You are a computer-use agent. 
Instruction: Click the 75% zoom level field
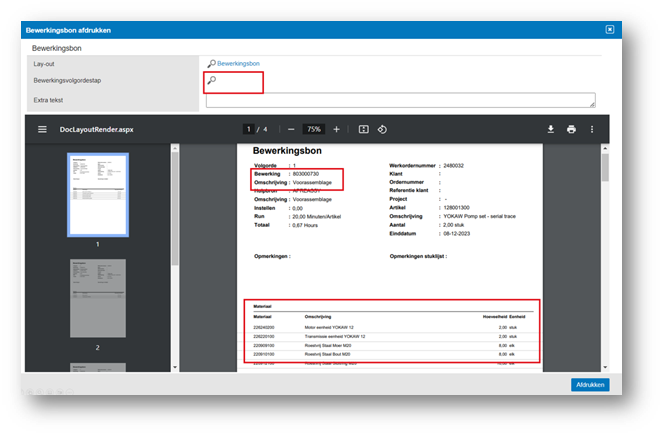pos(314,129)
